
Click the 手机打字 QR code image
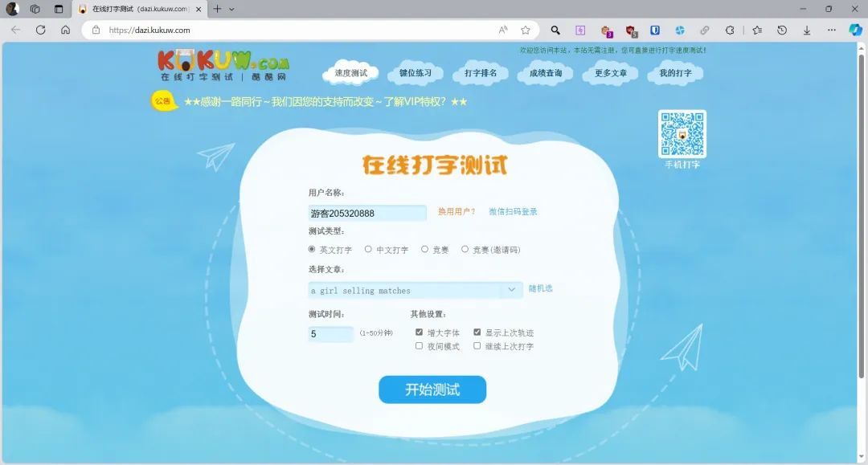point(682,134)
